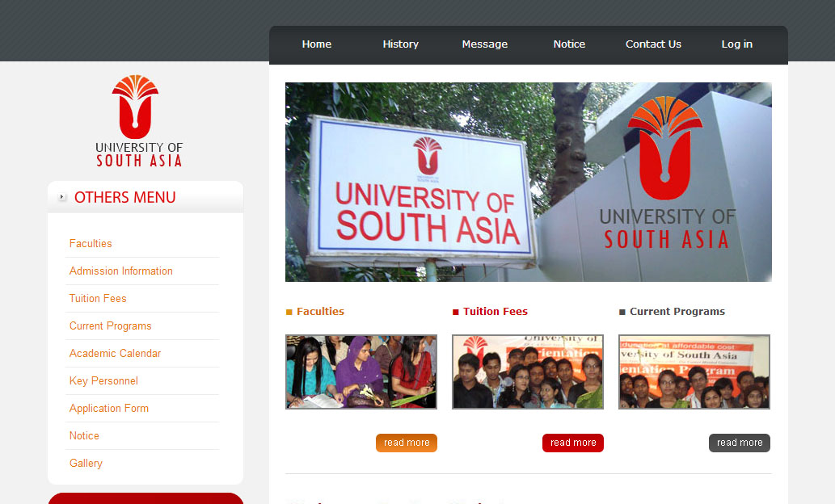This screenshot has height=504, width=835.
Task: View the Academic Calendar sidebar link
Action: click(115, 354)
